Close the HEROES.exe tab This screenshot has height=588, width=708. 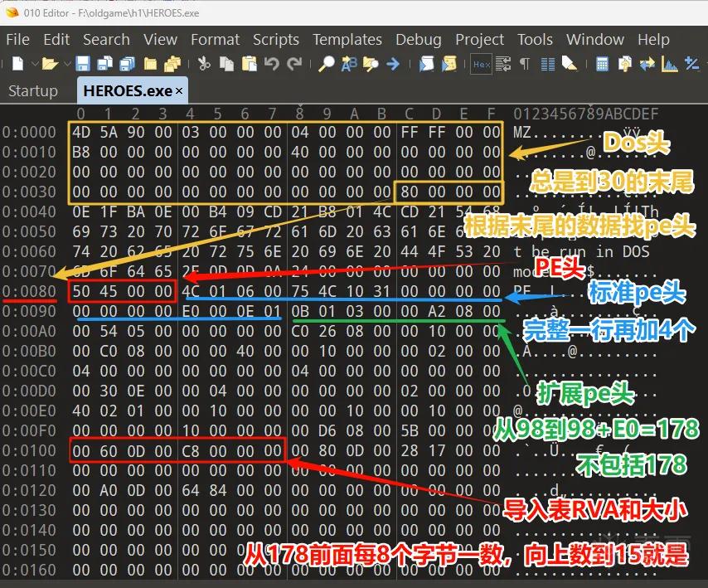tap(179, 90)
